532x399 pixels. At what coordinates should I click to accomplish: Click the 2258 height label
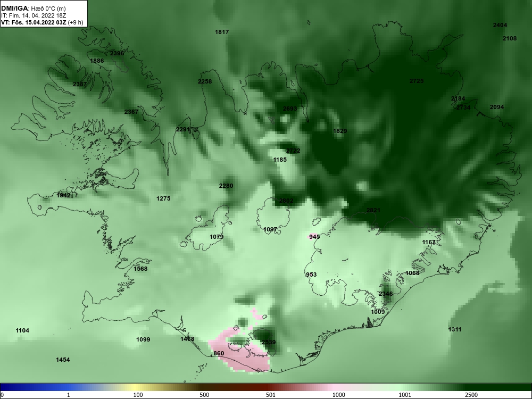pyautogui.click(x=205, y=81)
